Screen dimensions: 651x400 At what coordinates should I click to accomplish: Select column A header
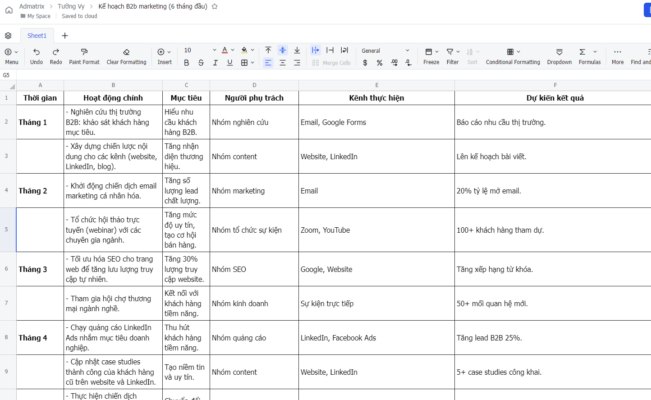click(40, 85)
